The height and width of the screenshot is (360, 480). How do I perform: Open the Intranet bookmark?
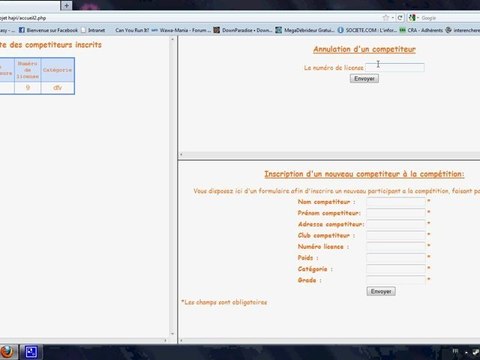tap(93, 30)
